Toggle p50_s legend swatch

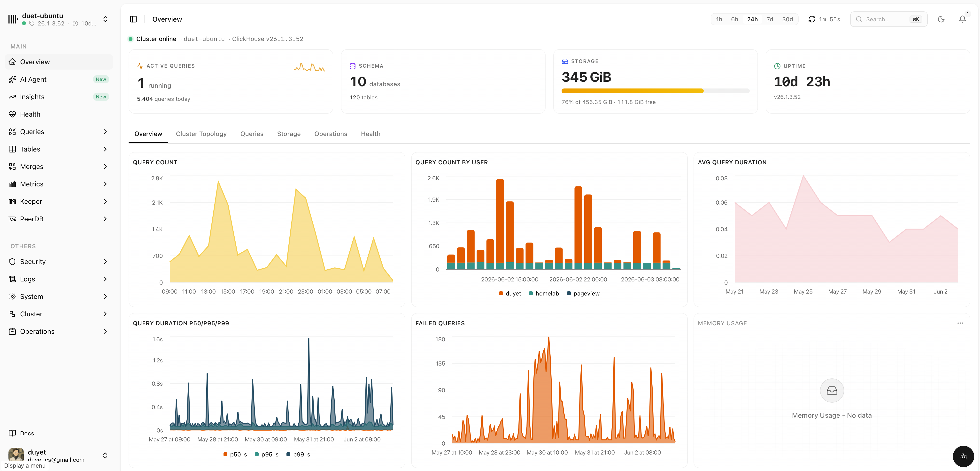click(225, 455)
